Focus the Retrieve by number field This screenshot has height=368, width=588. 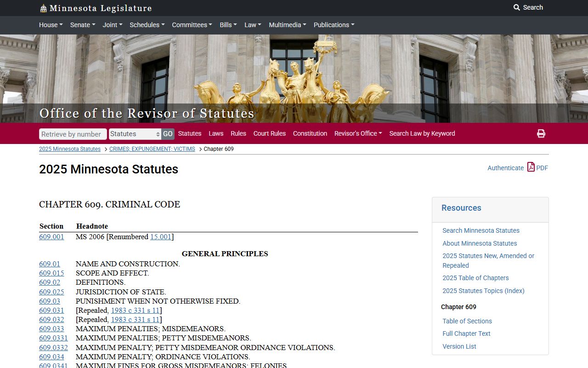pos(73,134)
